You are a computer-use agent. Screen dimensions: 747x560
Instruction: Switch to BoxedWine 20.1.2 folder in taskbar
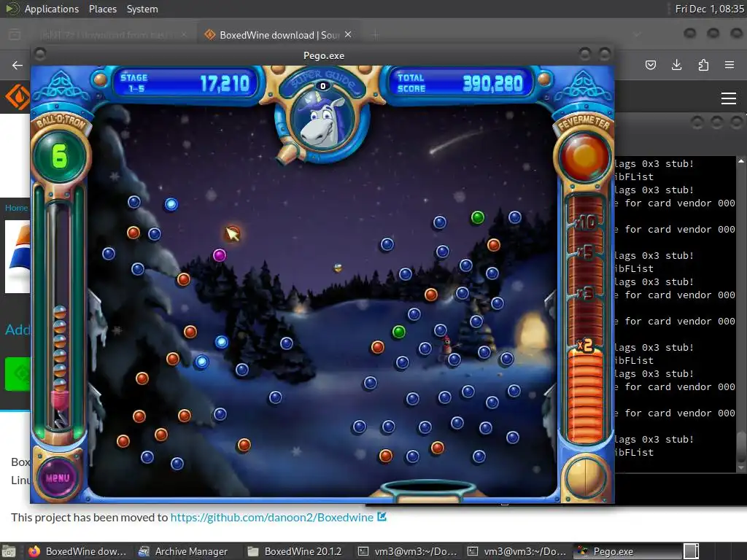tap(295, 551)
